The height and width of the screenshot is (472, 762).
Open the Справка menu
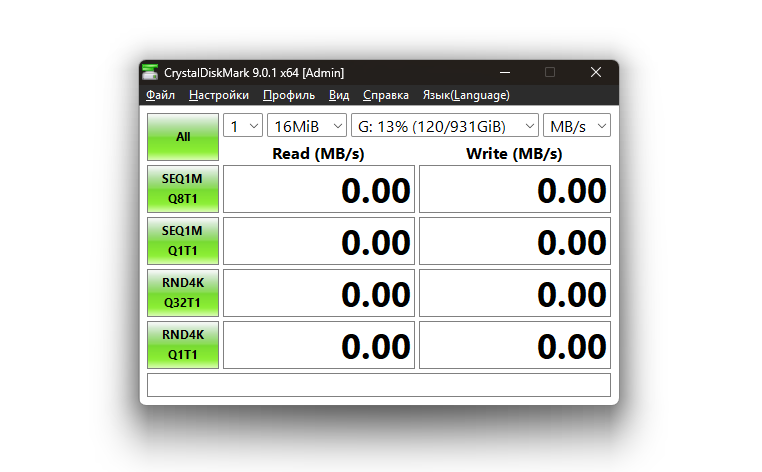click(x=385, y=95)
